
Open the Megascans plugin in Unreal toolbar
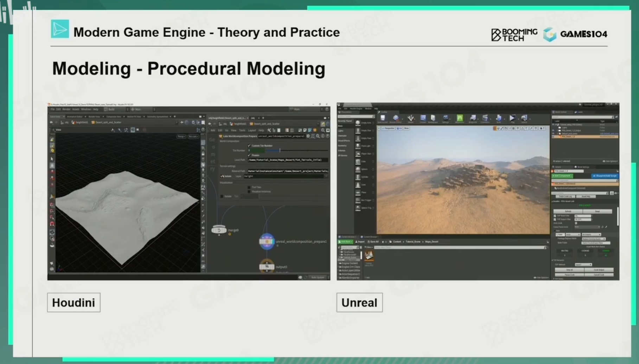pos(459,118)
